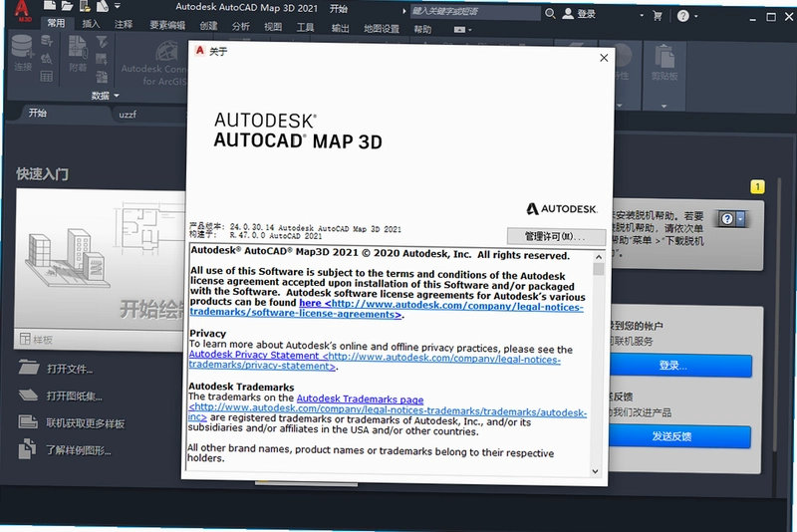This screenshot has height=532, width=797.
Task: Open the software license agreements 'here' link
Action: coord(310,303)
